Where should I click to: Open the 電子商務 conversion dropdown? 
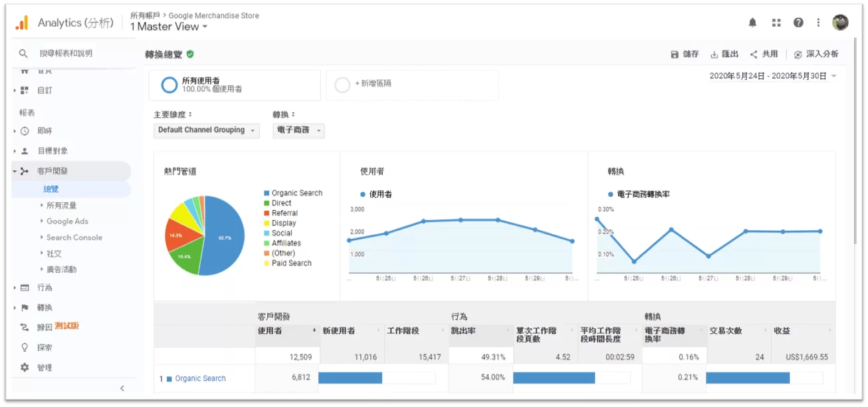click(299, 130)
